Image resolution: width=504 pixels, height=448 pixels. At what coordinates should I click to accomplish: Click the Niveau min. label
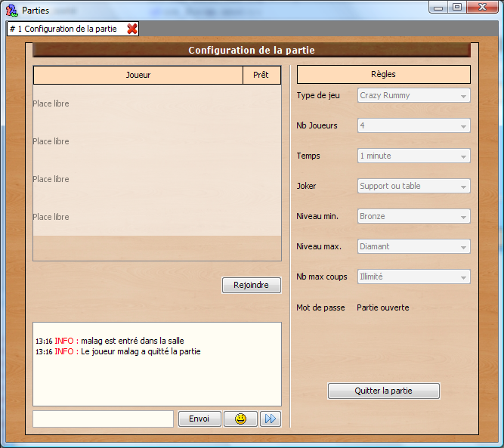[317, 216]
